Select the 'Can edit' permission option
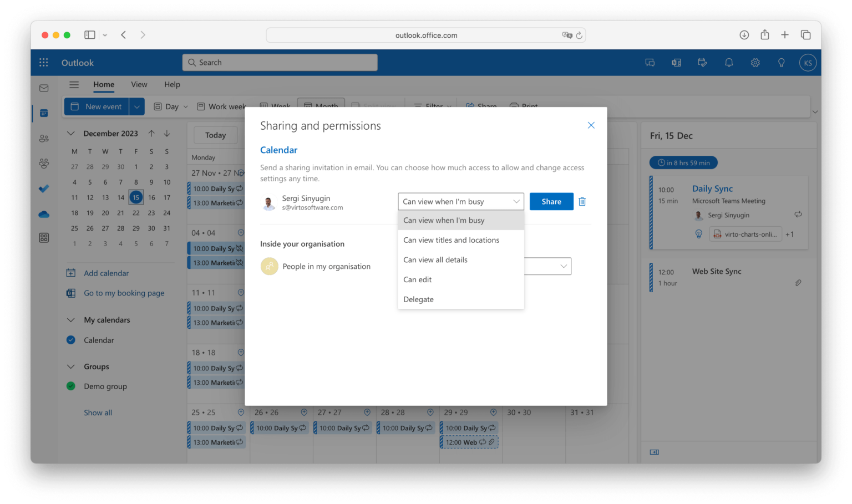The width and height of the screenshot is (852, 504). tap(418, 279)
